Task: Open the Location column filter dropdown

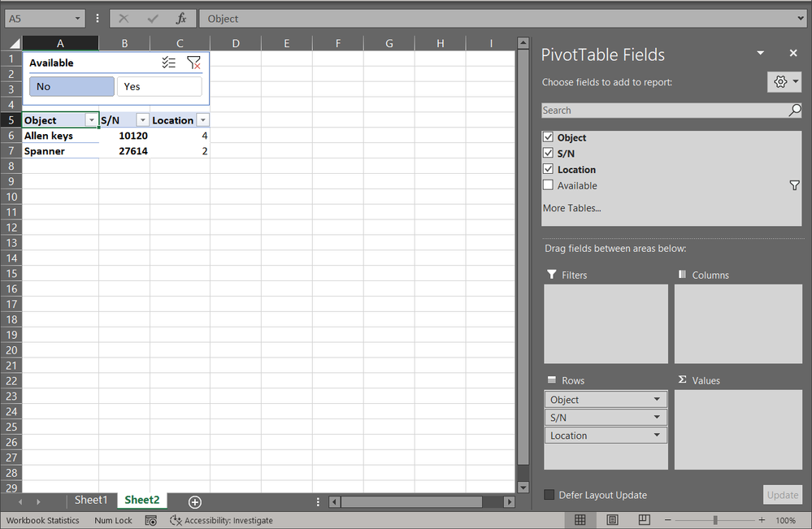Action: tap(203, 120)
